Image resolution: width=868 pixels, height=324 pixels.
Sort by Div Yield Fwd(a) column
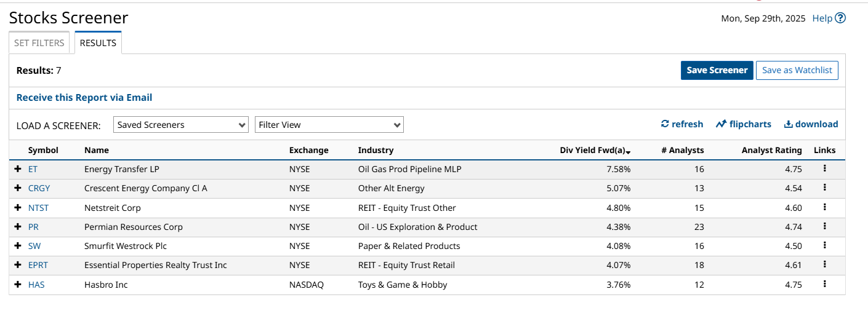(595, 150)
